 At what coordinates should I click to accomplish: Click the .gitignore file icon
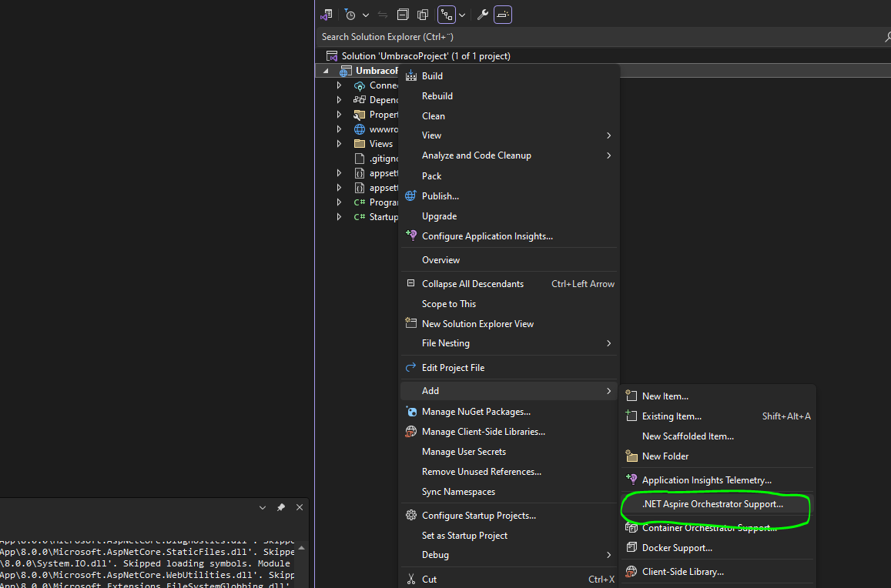tap(359, 159)
